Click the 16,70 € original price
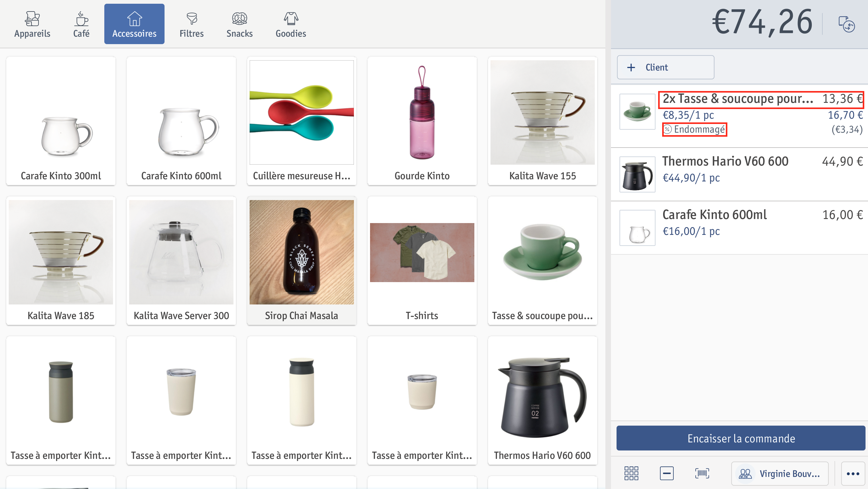868x489 pixels. point(845,115)
